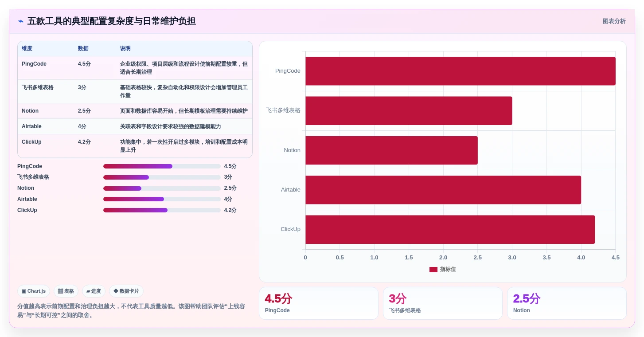Click the 数据 column header

[83, 48]
